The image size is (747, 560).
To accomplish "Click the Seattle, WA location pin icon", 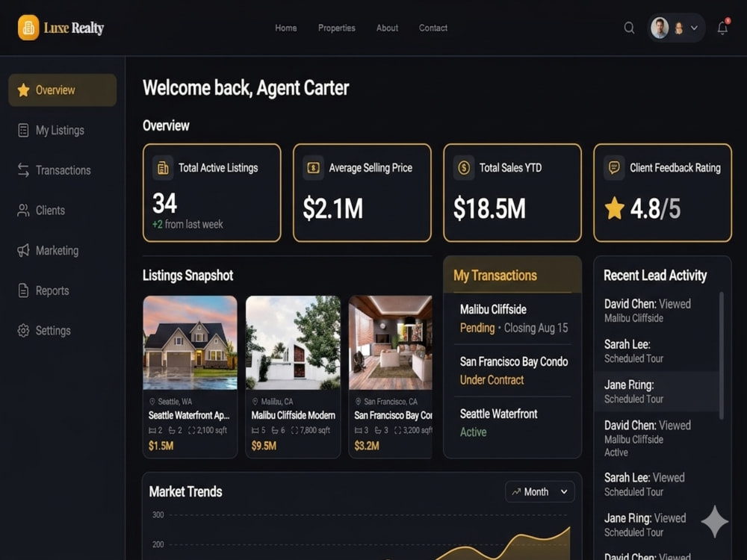I will coord(152,402).
